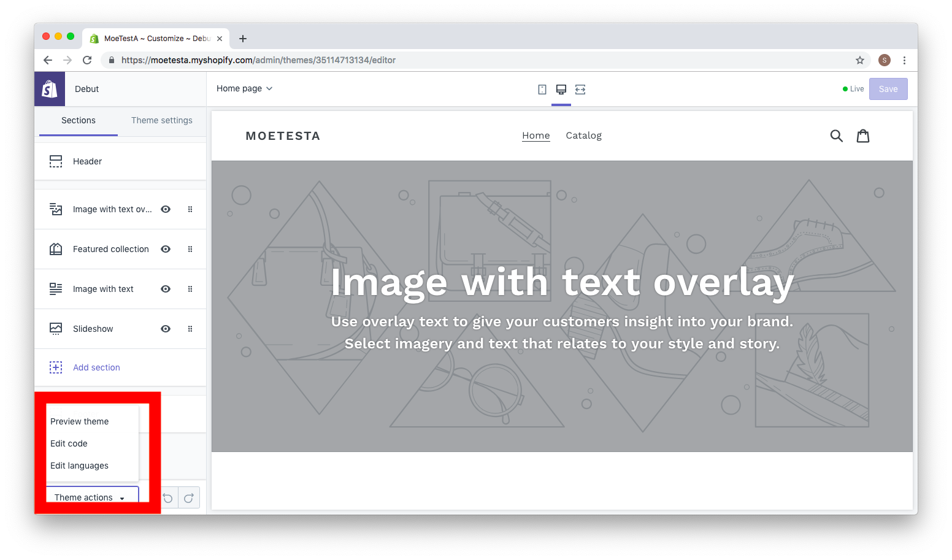The height and width of the screenshot is (560, 952).
Task: Click the Slideshow section icon
Action: [x=56, y=329]
